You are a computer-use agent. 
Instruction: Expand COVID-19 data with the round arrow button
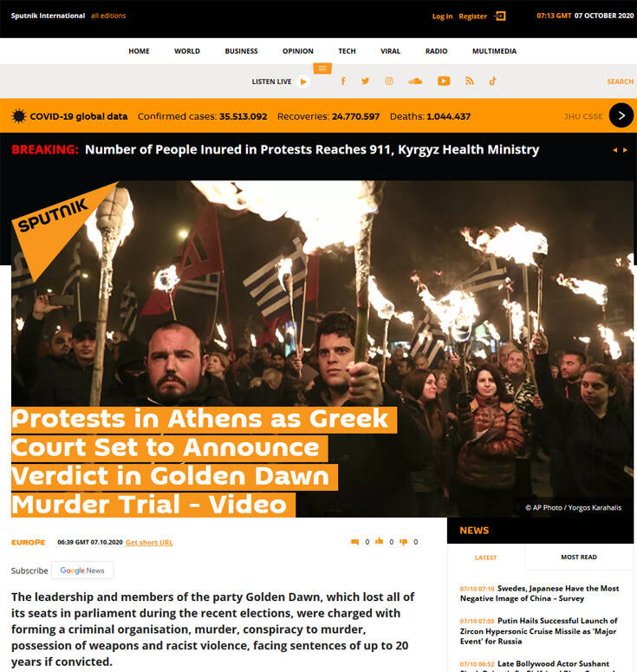[x=621, y=115]
